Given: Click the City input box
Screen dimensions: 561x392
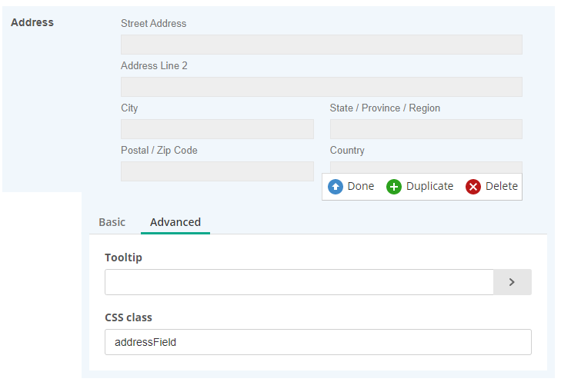Looking at the screenshot, I should click(x=217, y=129).
